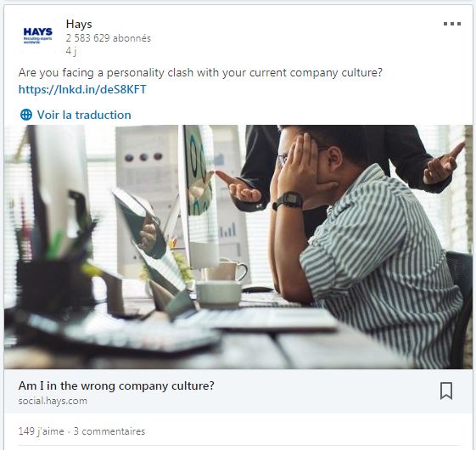Show the 3 commentaires thread
Screen dimensions: 476x450
click(x=109, y=431)
